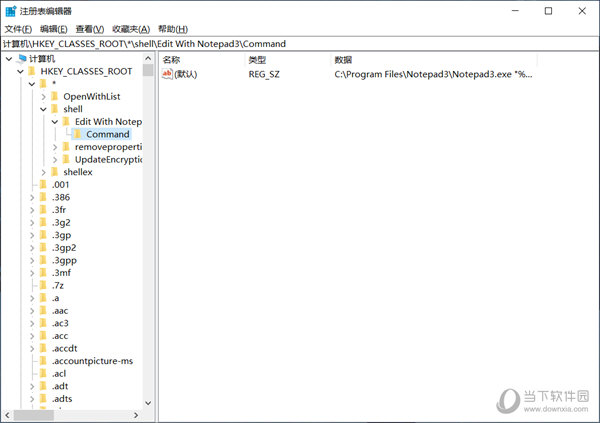Click the (默认) string value icon
The height and width of the screenshot is (423, 600).
[167, 74]
